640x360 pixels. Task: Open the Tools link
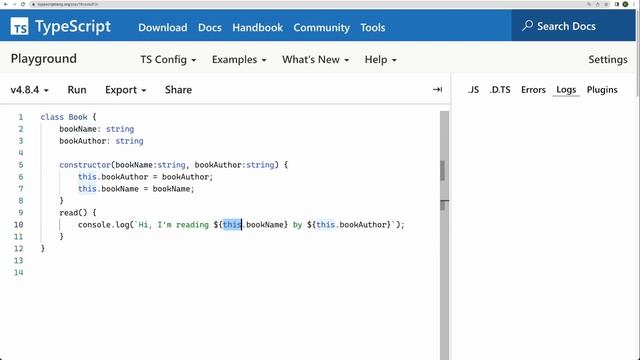point(373,27)
